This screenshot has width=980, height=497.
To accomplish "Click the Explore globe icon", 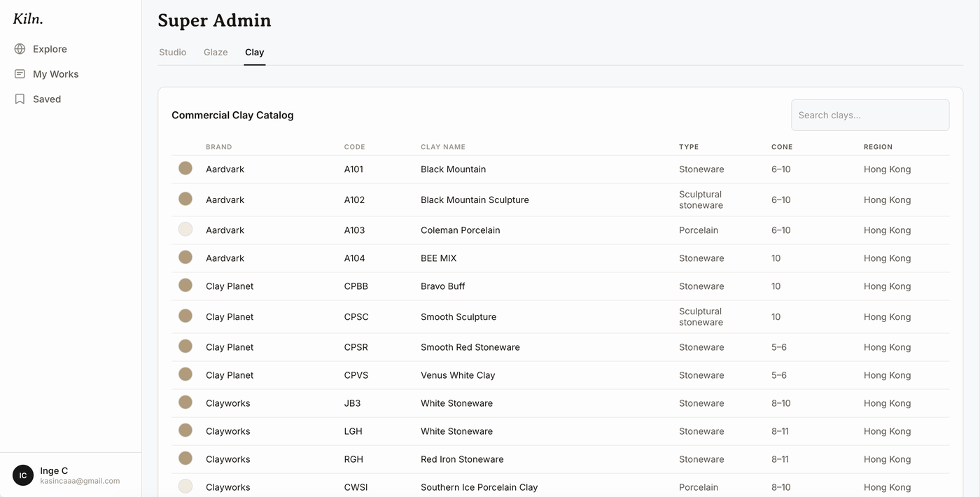I will (x=20, y=49).
